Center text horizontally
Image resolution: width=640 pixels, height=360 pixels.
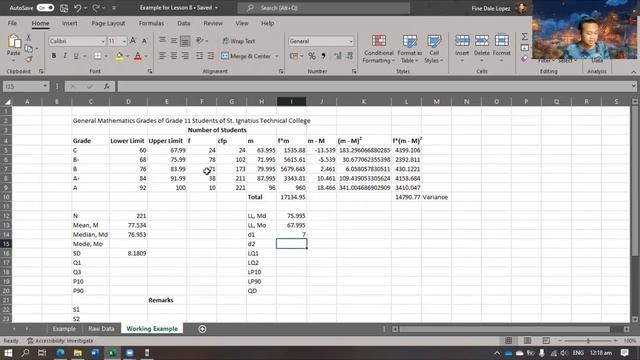(174, 56)
